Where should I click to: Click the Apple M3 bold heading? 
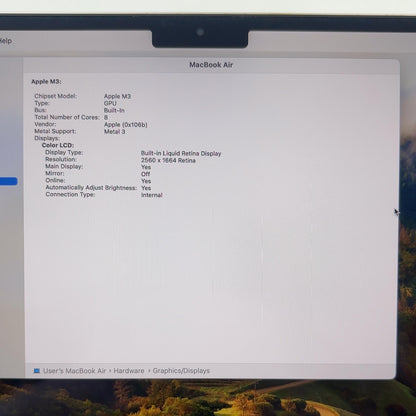pos(46,82)
